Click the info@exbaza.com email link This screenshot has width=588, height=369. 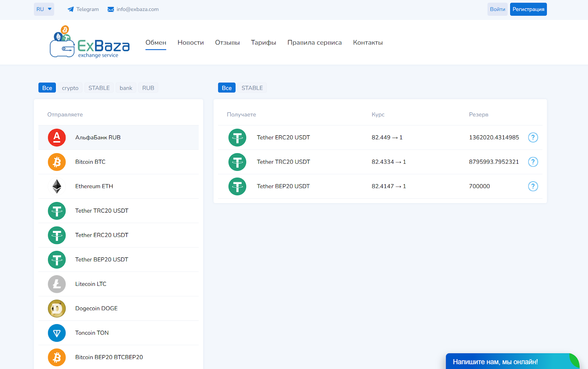point(133,9)
